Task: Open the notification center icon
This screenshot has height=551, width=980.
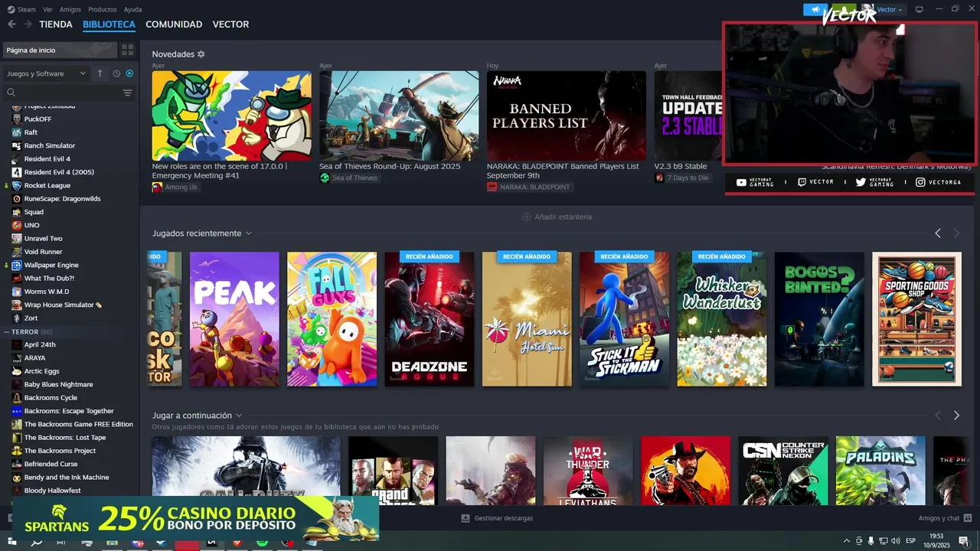Action: pos(964,541)
